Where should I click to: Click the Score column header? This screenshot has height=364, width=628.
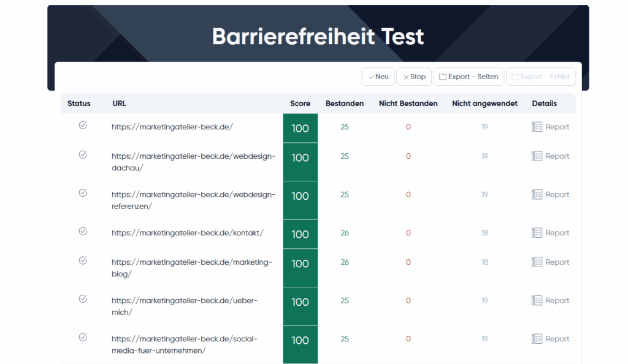pos(300,103)
